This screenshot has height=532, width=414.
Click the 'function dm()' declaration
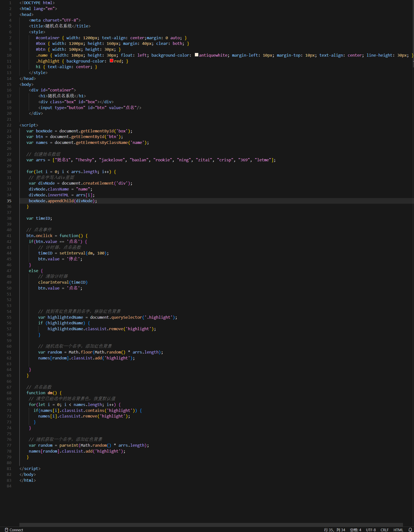pyautogui.click(x=42, y=393)
